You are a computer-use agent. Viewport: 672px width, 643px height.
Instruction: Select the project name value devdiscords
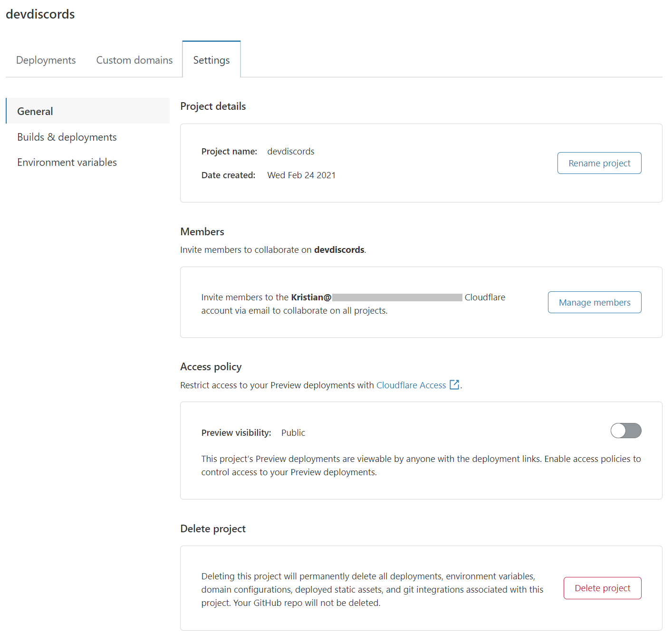click(290, 151)
